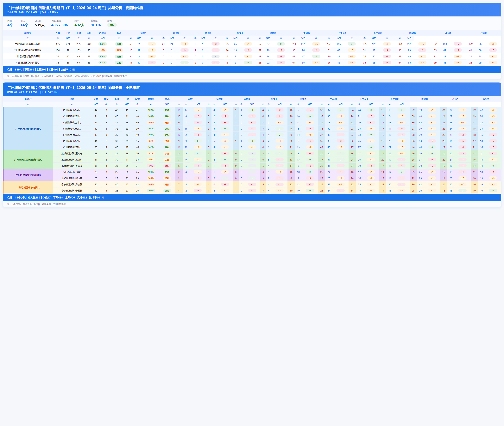
Task: Select the team row 广州新塘优选5队
Action: (277, 141)
